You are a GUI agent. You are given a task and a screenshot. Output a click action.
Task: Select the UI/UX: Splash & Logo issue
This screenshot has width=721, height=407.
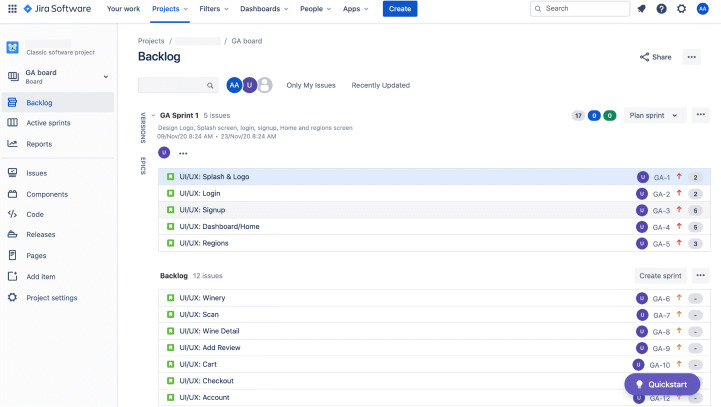coord(434,177)
